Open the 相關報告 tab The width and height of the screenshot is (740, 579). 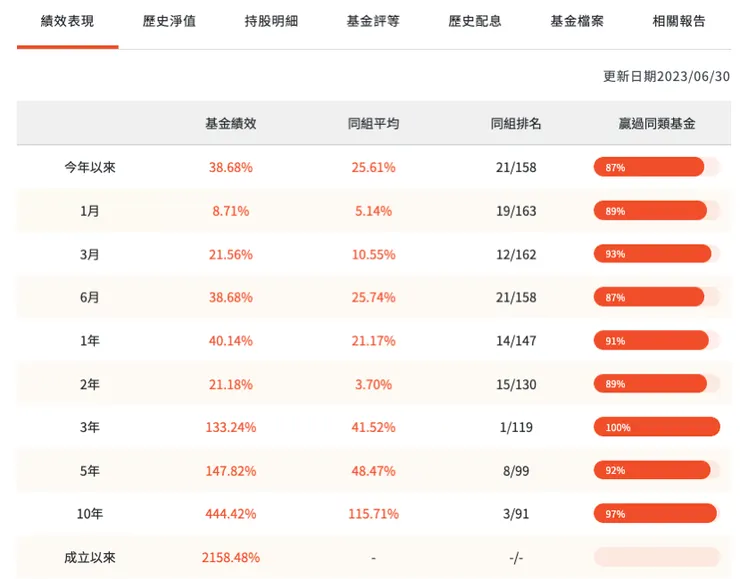click(x=678, y=21)
